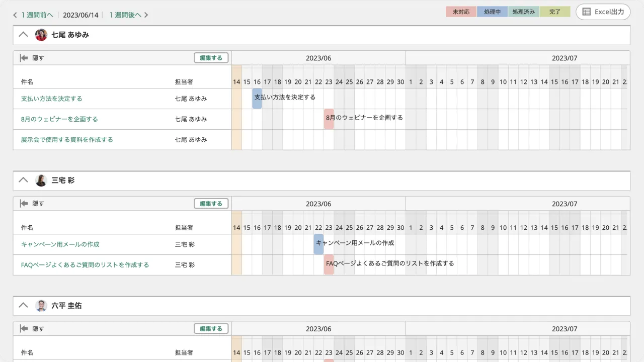Open 三宅 彩's profile avatar
Image resolution: width=644 pixels, height=362 pixels.
41,180
